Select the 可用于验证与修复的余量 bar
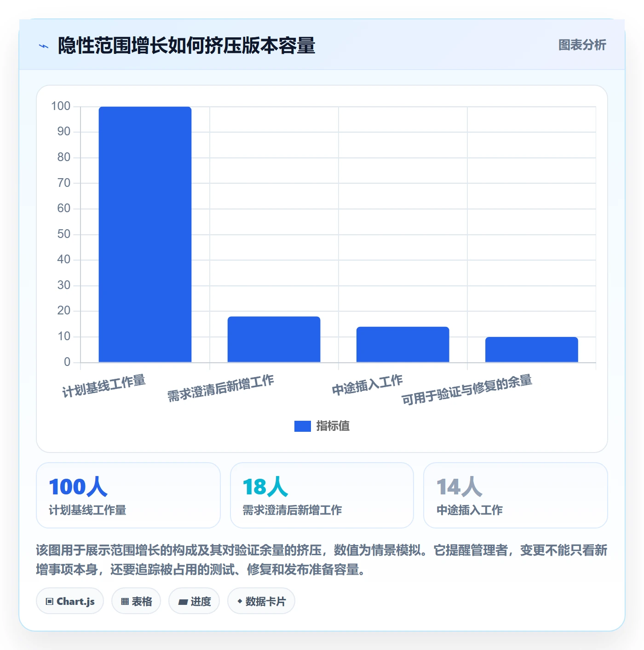Viewport: 644px width, 650px height. click(x=531, y=349)
